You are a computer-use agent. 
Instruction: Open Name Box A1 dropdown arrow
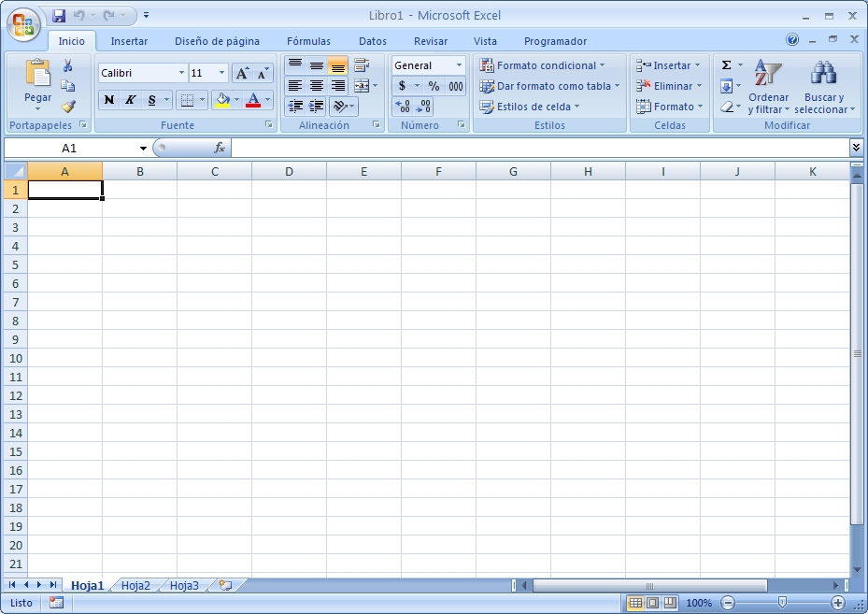143,149
